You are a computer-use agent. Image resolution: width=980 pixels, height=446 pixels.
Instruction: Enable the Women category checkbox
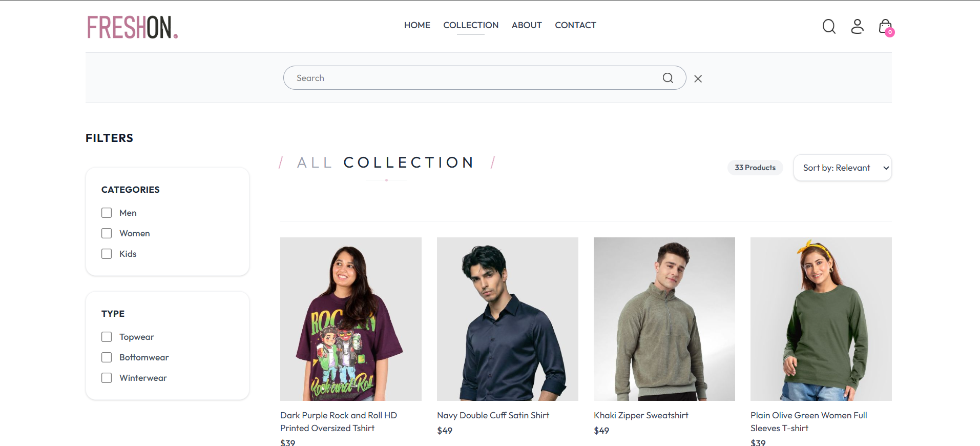point(106,233)
